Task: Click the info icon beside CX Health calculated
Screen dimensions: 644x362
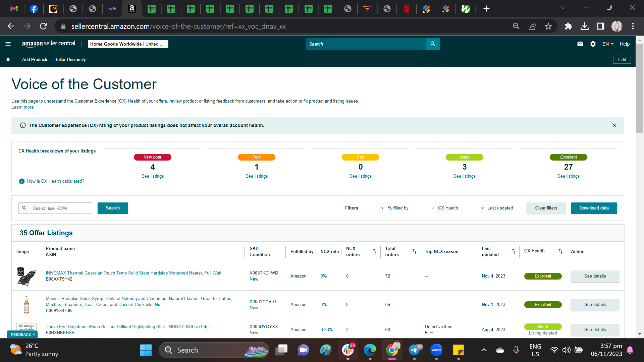Action: pos(22,181)
